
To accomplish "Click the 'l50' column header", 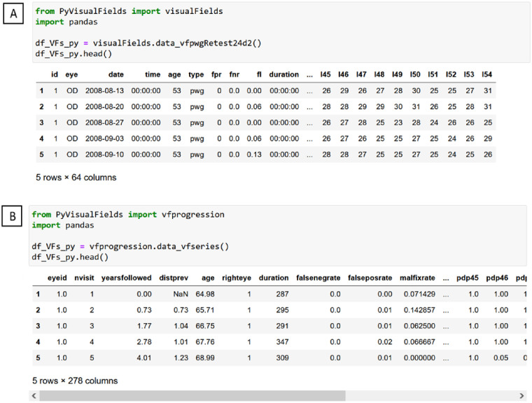I will tap(415, 75).
